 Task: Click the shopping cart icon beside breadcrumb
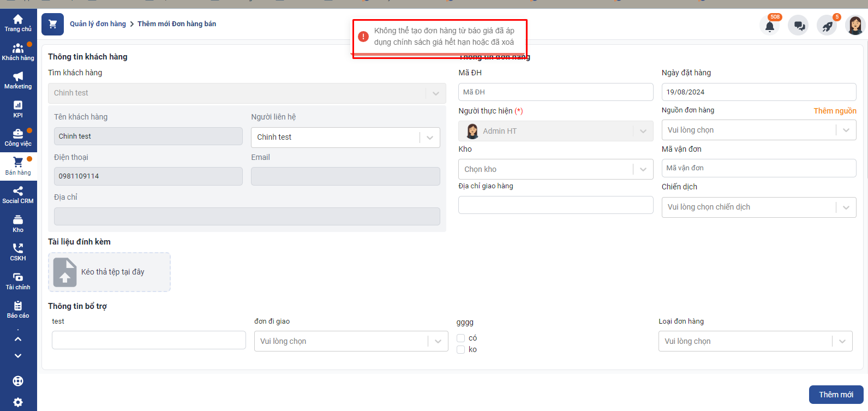coord(52,24)
